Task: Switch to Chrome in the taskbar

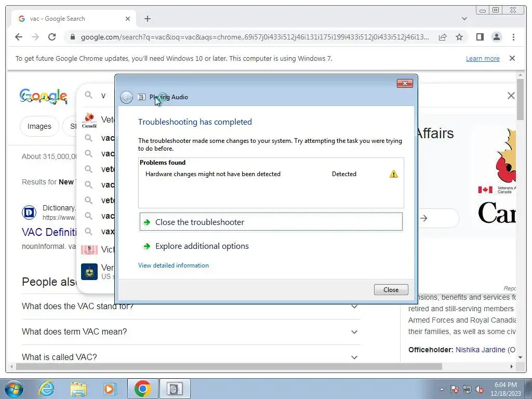Action: coord(142,389)
